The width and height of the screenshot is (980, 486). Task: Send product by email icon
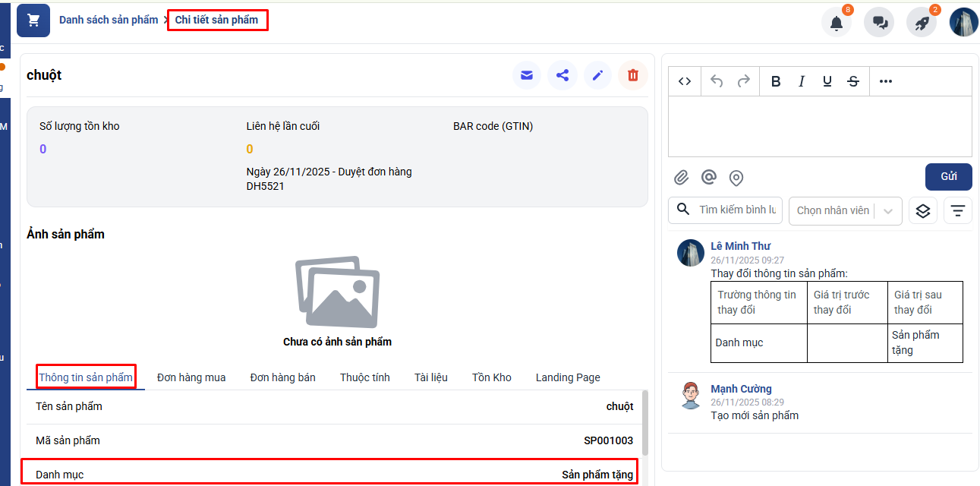pos(527,75)
